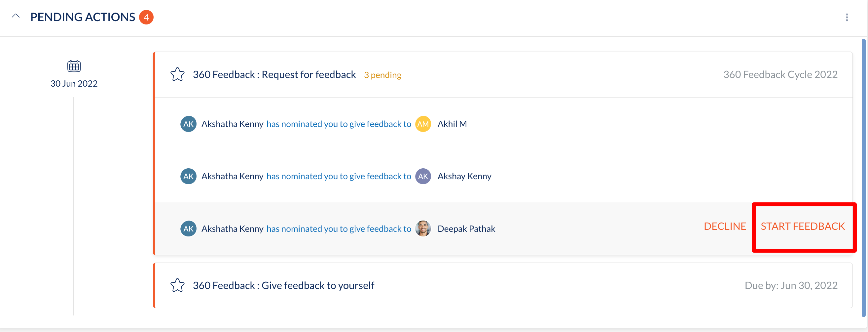The height and width of the screenshot is (332, 868).
Task: Click the Pending Actions heading
Action: (83, 17)
